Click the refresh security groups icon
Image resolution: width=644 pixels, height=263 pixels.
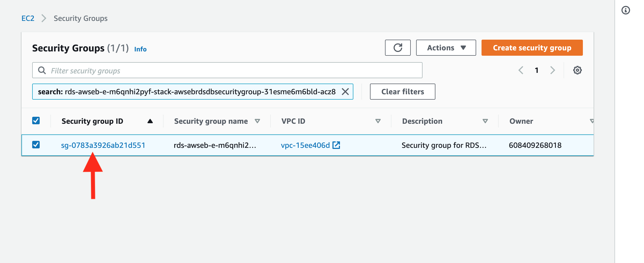(x=398, y=48)
